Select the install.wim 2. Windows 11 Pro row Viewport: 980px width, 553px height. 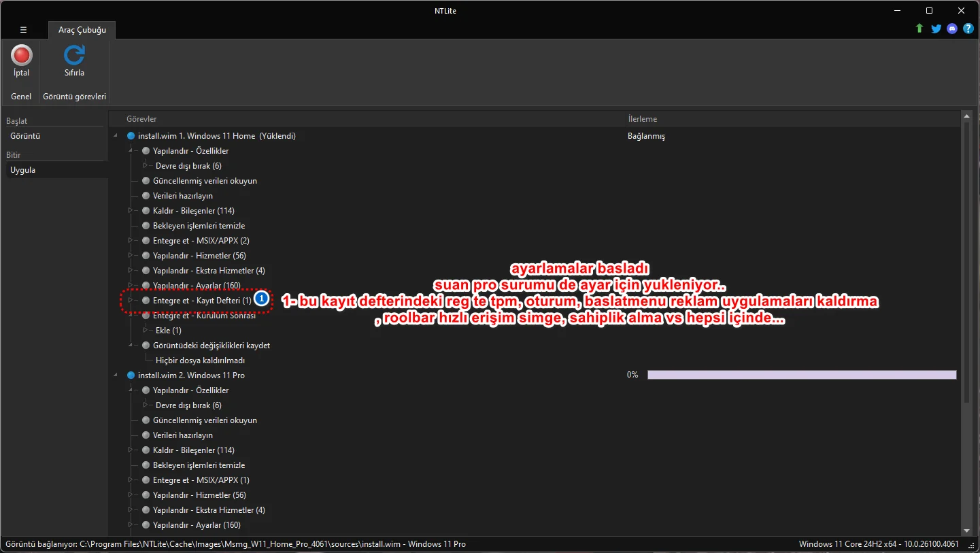coord(191,375)
